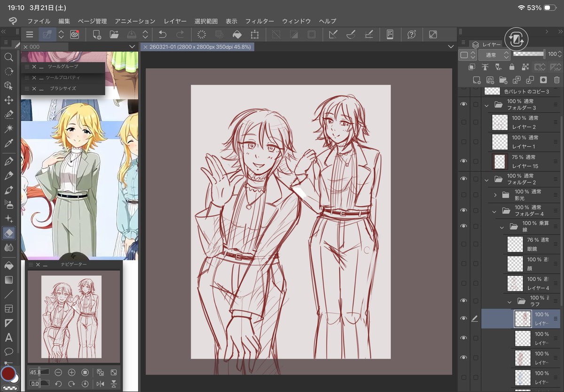This screenshot has height=392, width=564.
Task: Expand the 影光 folder
Action: [x=495, y=195]
